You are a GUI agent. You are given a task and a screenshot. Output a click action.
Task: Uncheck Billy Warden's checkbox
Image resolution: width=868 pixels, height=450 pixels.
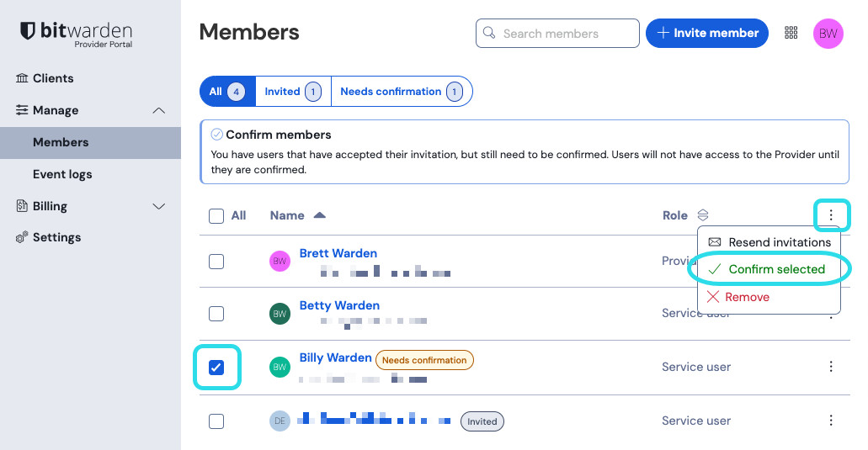[216, 368]
